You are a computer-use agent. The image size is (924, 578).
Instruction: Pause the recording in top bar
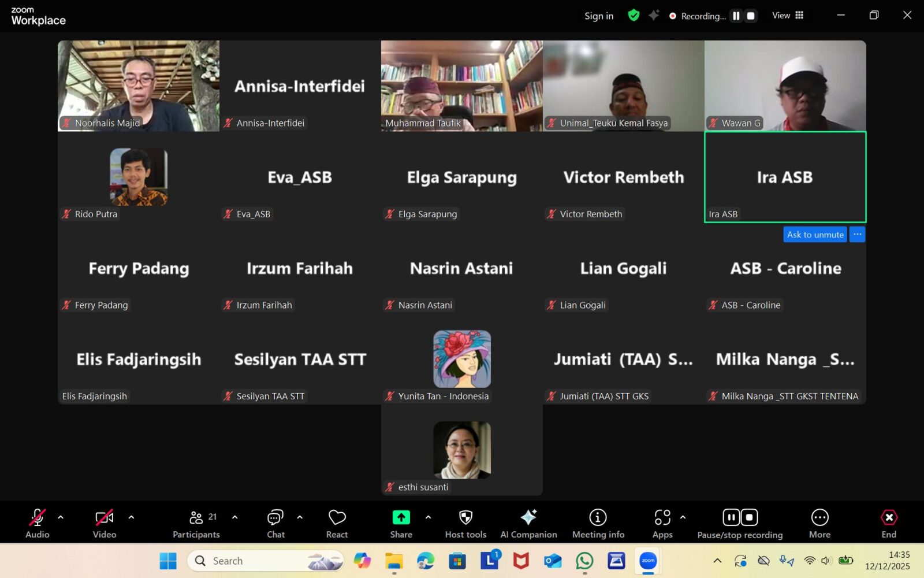click(736, 16)
